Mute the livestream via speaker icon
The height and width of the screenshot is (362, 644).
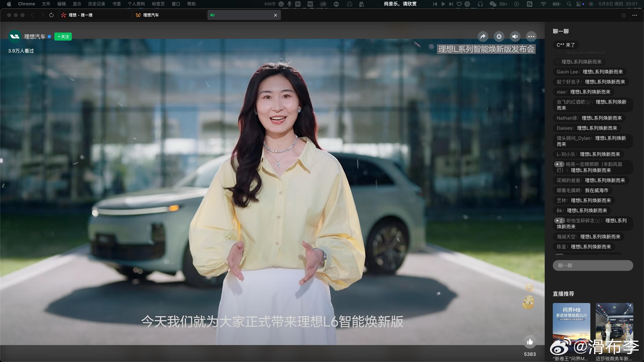point(515,37)
